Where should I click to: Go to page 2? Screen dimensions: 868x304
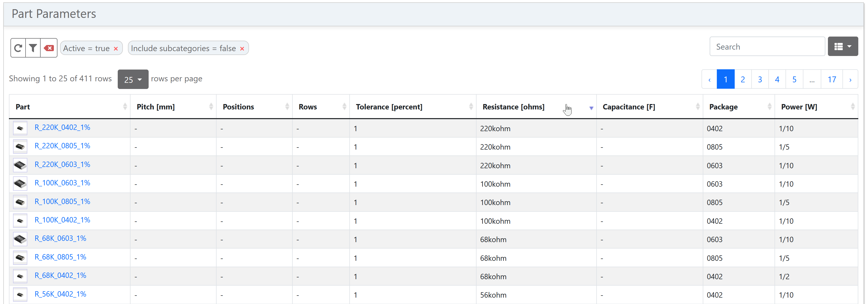(743, 80)
